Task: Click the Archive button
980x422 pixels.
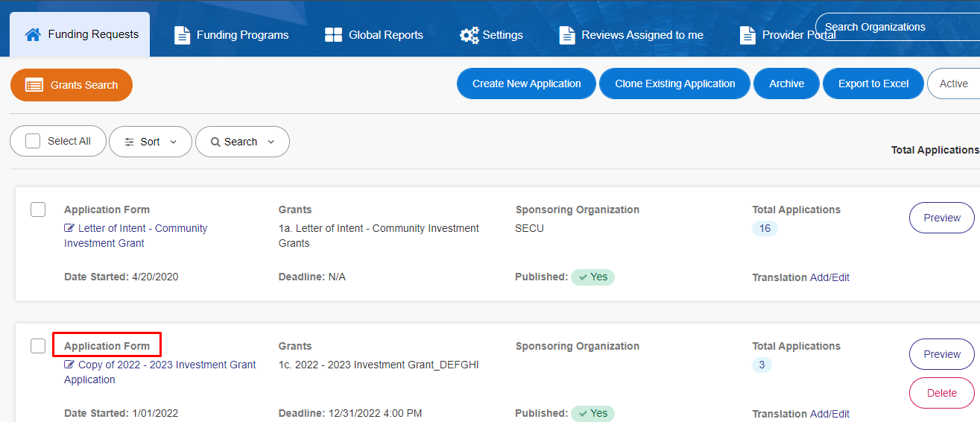Action: click(x=787, y=84)
